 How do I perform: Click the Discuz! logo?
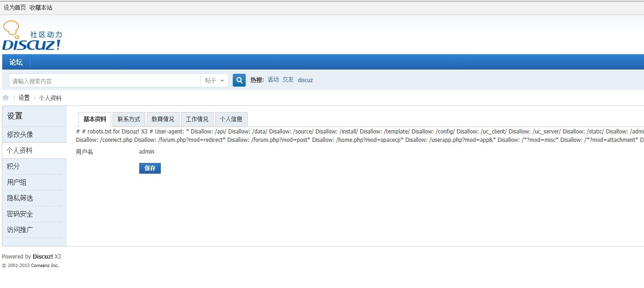click(x=32, y=35)
